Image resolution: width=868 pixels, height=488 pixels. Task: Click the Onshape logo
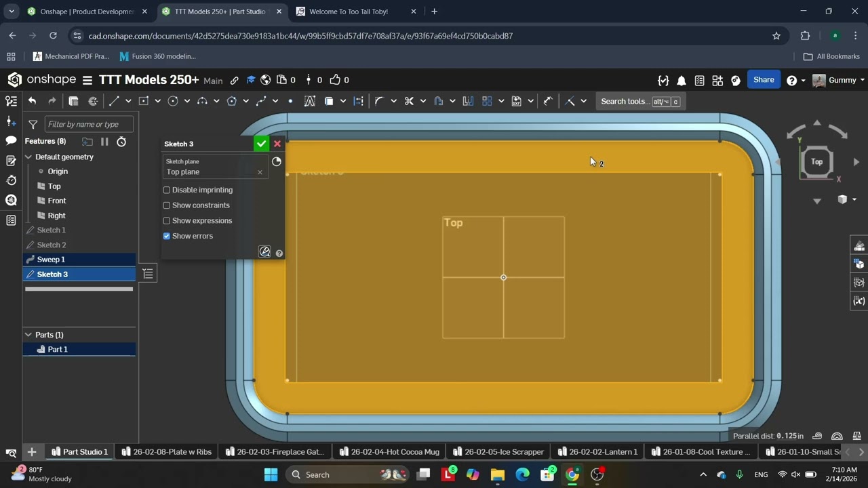(42, 80)
